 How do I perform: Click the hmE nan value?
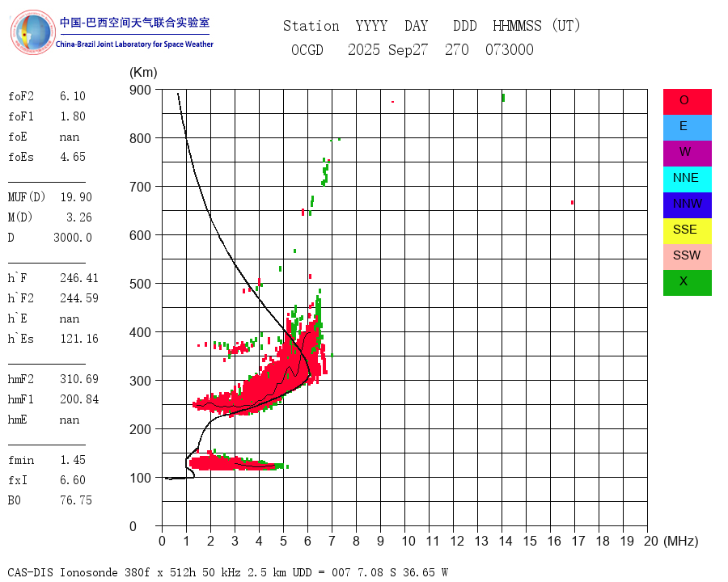click(70, 420)
